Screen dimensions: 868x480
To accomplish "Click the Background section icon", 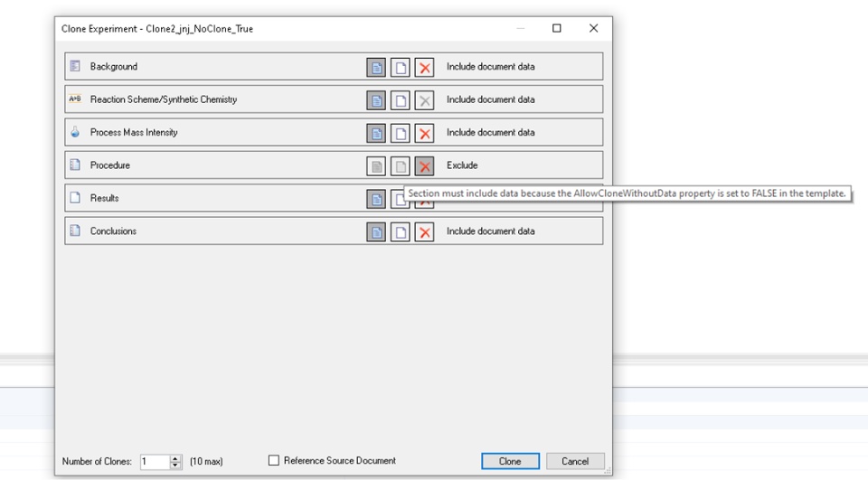I will (x=75, y=66).
